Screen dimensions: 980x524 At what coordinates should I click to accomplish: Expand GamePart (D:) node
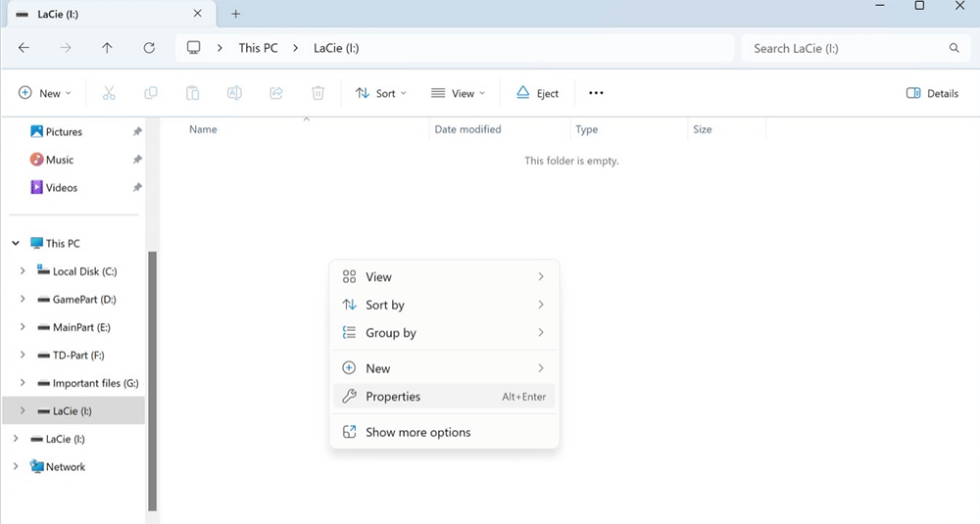point(23,299)
